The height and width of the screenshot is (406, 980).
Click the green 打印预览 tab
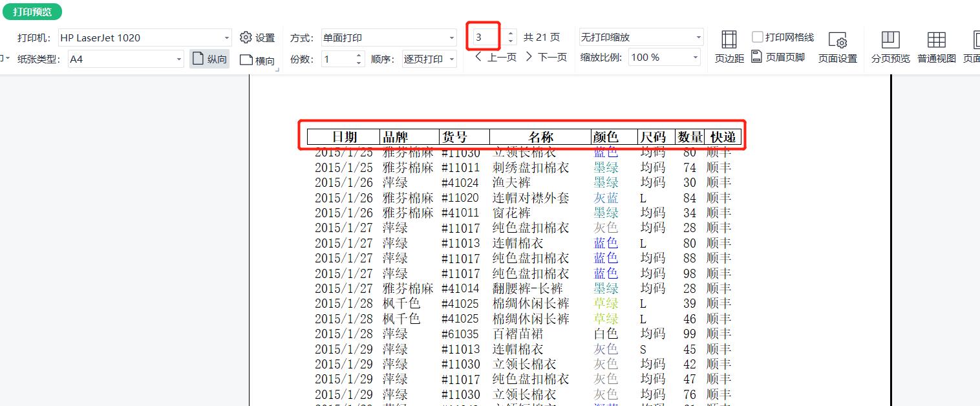32,11
